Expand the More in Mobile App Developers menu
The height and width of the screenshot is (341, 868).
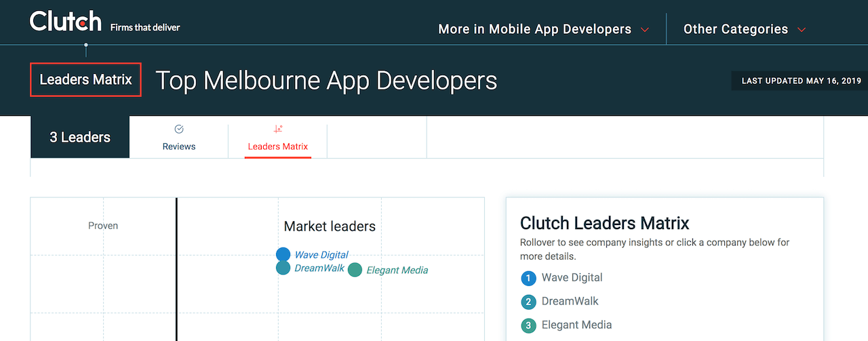pyautogui.click(x=544, y=29)
